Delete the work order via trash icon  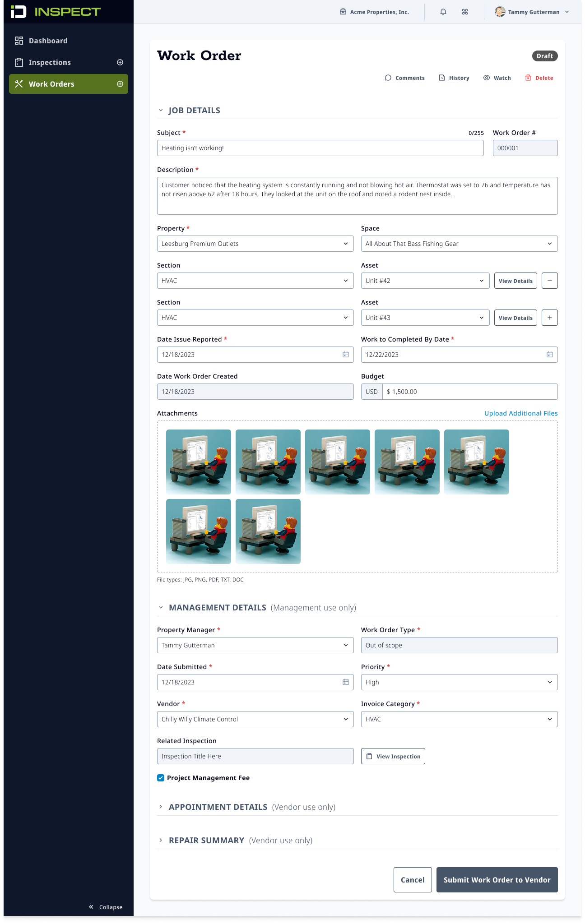[x=528, y=78]
